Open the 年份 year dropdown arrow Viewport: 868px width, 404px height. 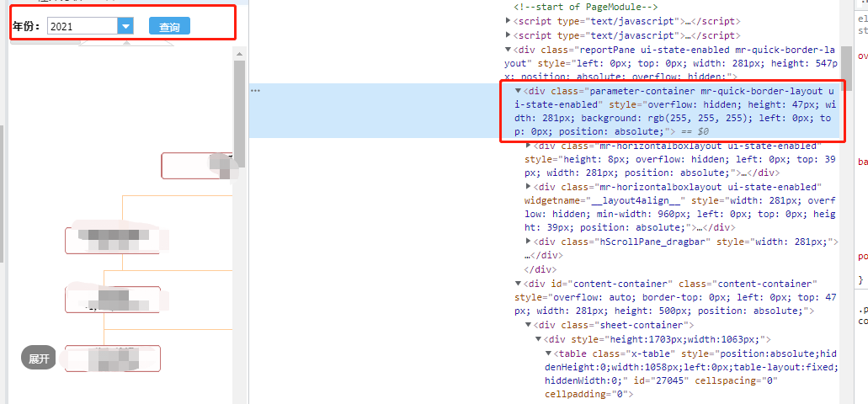tap(126, 26)
